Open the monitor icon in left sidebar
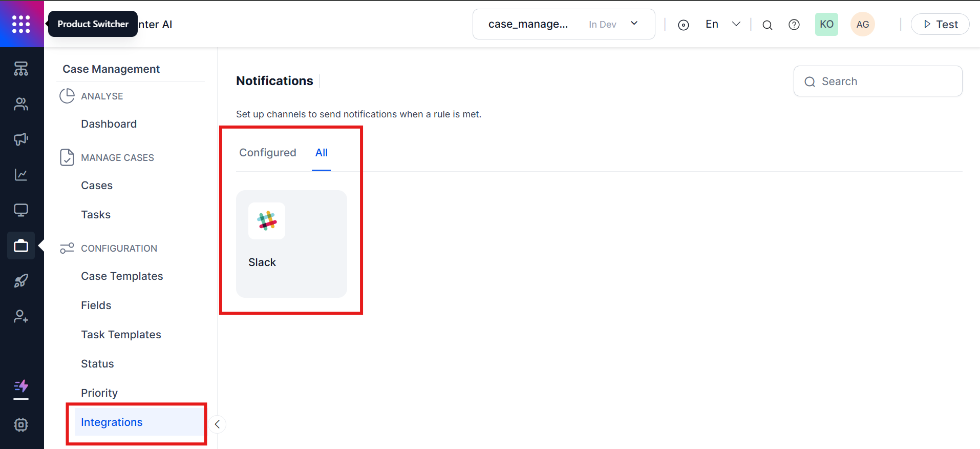 coord(21,210)
